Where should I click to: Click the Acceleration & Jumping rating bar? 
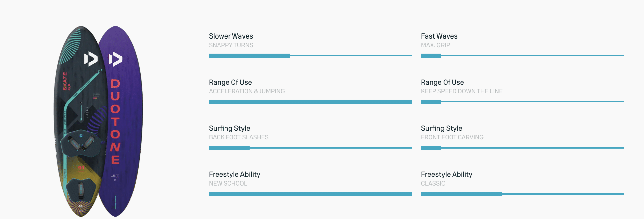point(310,102)
